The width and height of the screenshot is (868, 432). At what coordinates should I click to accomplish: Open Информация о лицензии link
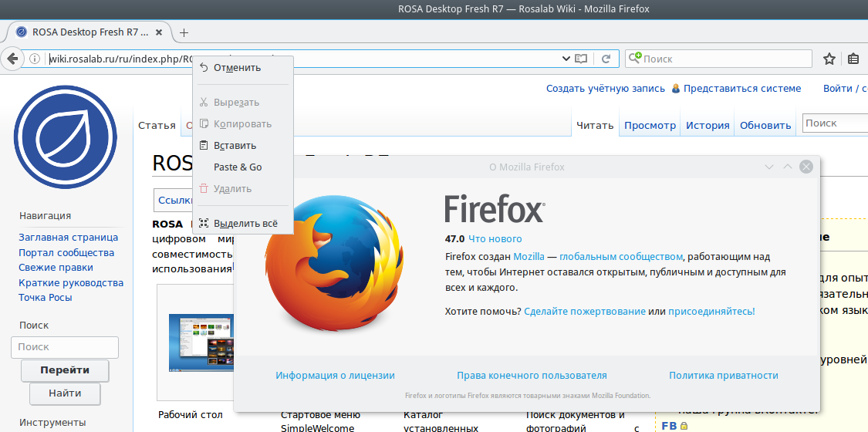(336, 376)
